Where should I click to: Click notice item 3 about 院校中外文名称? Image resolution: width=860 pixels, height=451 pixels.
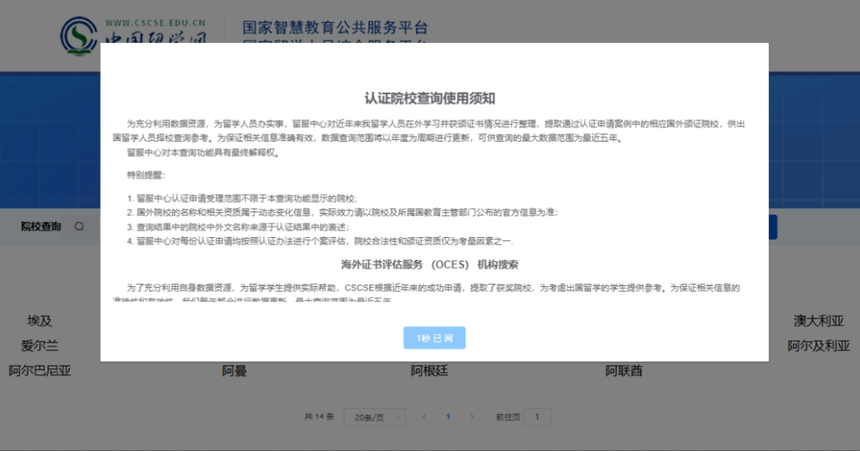[x=238, y=227]
